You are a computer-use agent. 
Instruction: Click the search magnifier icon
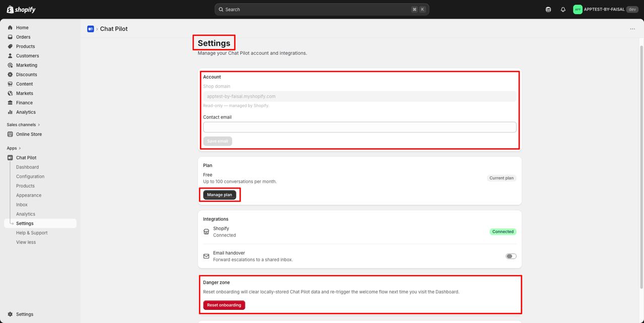pyautogui.click(x=221, y=10)
